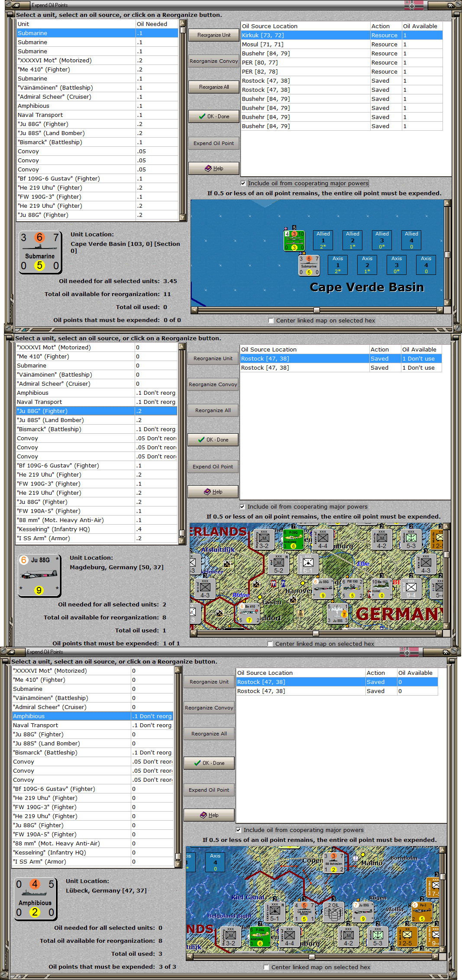The width and height of the screenshot is (462, 980).
Task: Select 5-3 Marine counter in bottom map
Action: pos(378,937)
